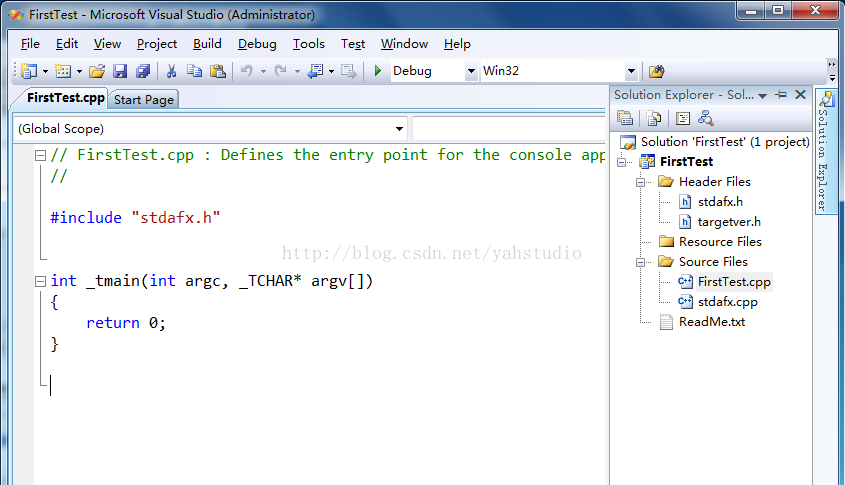Click the View Code icon in Solution Explorer
Viewport: 845px width, 485px height.
point(683,117)
